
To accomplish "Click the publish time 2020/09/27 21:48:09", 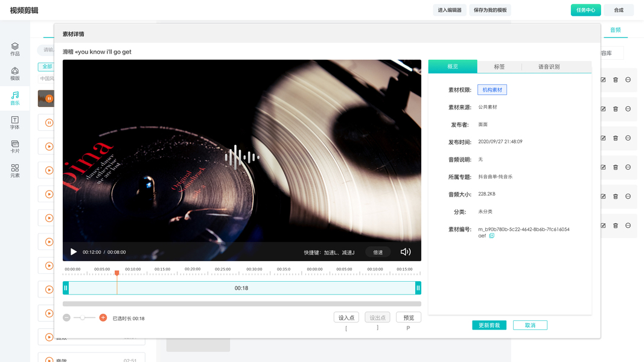I will coord(500,142).
